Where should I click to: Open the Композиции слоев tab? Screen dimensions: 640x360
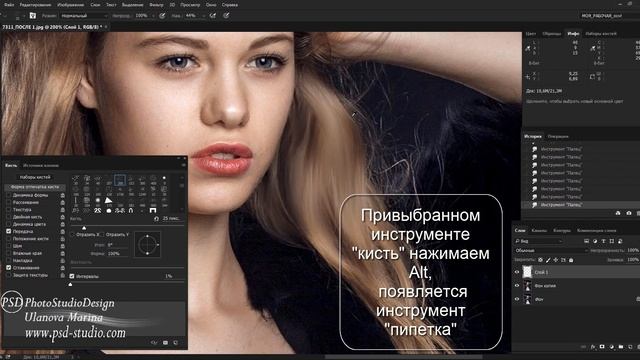tap(596, 231)
